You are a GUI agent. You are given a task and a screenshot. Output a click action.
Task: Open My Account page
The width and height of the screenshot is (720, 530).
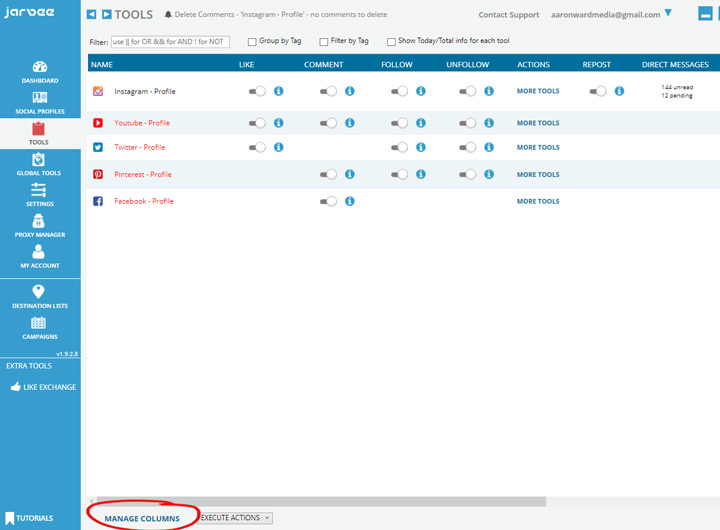[39, 257]
